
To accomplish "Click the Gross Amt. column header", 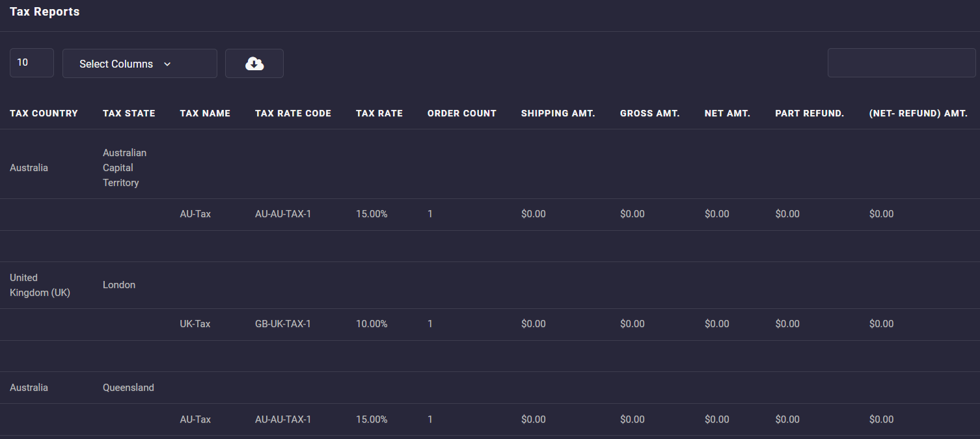I will point(649,113).
